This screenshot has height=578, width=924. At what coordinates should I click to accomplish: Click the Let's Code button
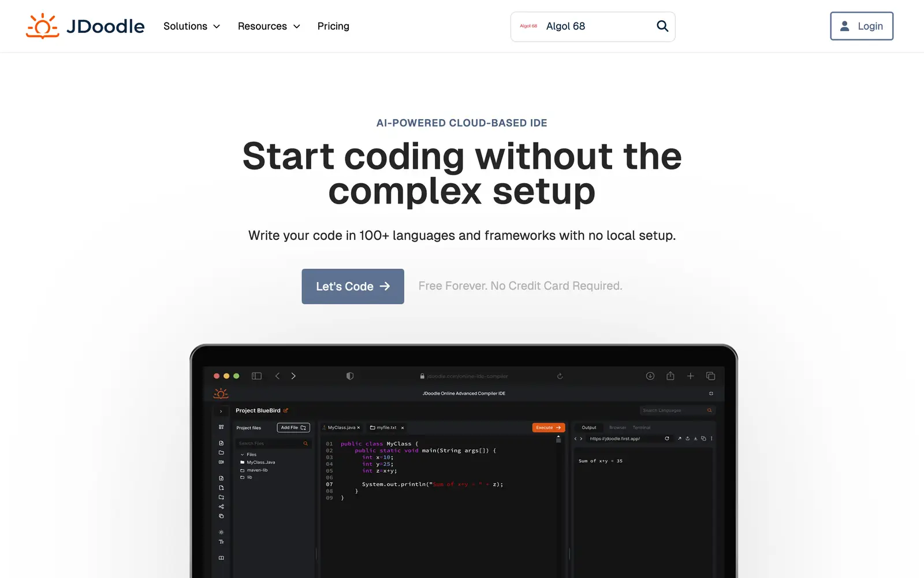click(x=353, y=286)
